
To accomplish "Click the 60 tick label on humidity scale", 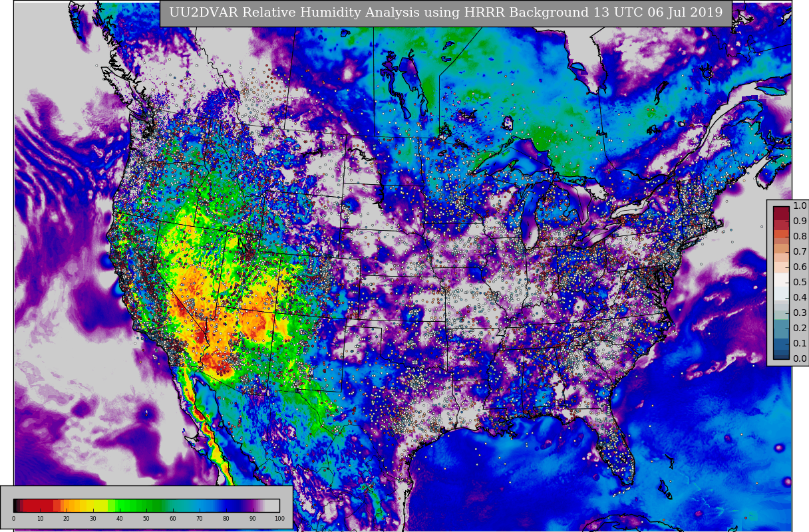I will click(x=173, y=519).
